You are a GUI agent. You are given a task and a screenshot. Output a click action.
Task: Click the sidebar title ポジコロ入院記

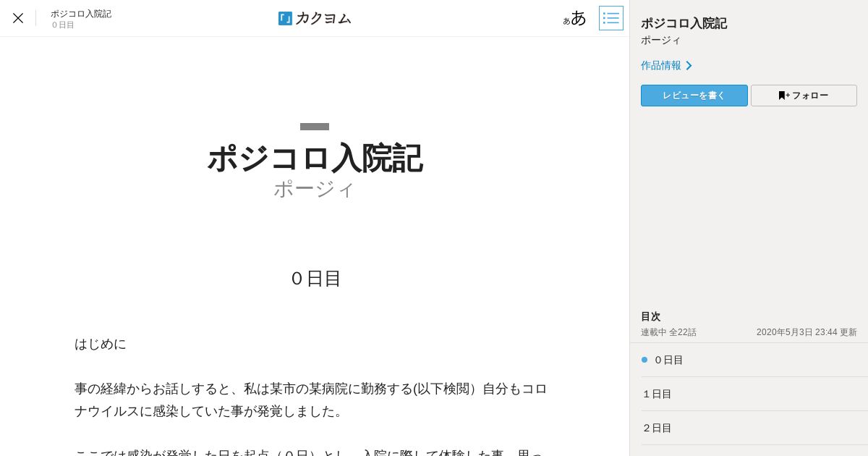click(x=684, y=24)
